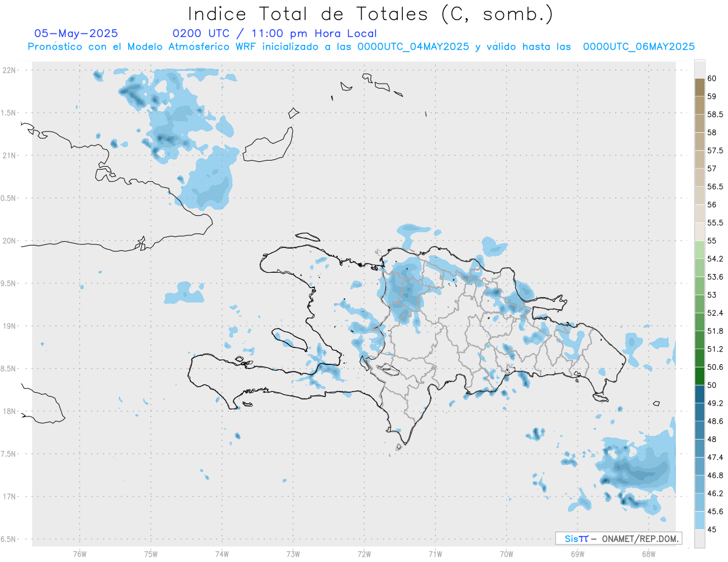Click the "58.5" colorbar label
The image size is (728, 562).
(x=715, y=114)
